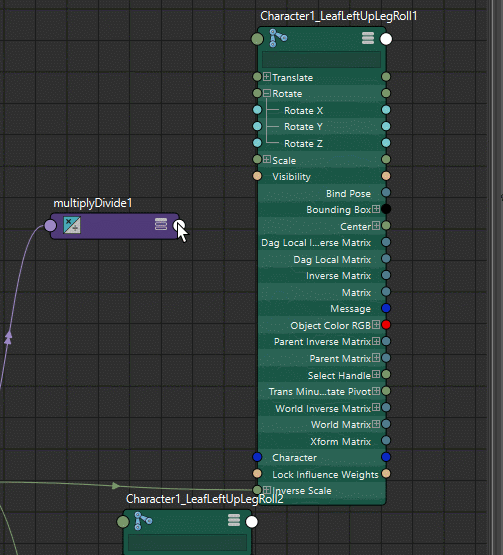Image resolution: width=503 pixels, height=555 pixels.
Task: Click Rotate X output port
Action: tap(386, 110)
